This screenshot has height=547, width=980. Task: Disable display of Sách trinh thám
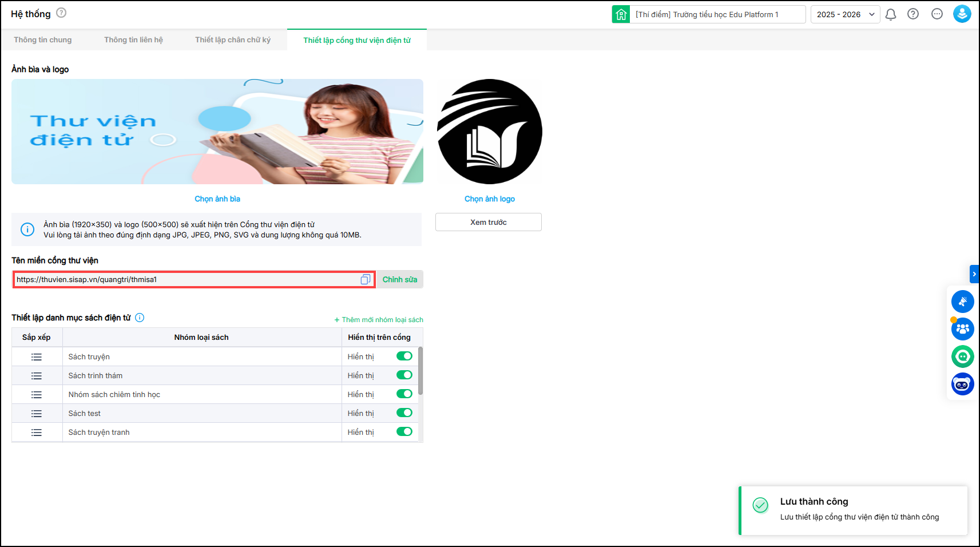[404, 375]
